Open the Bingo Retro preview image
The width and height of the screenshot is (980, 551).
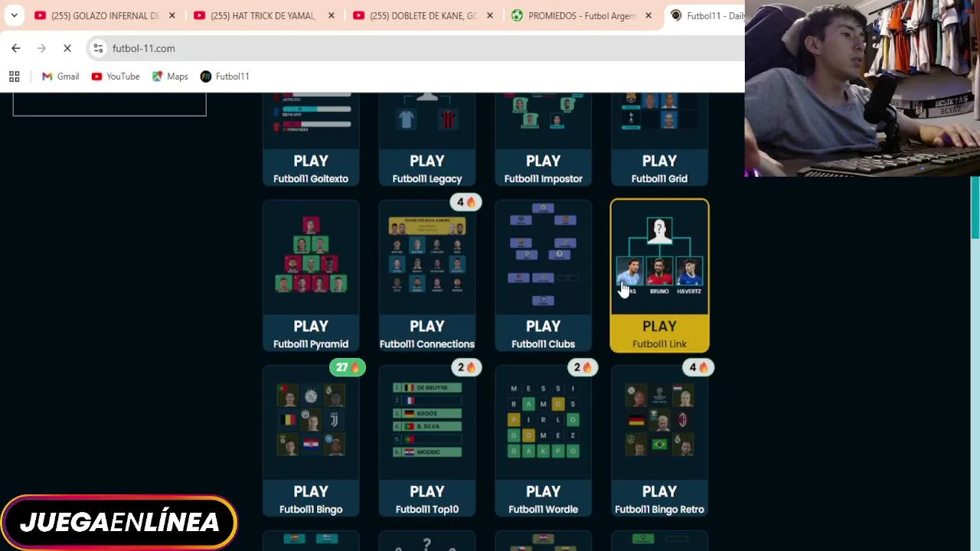659,420
